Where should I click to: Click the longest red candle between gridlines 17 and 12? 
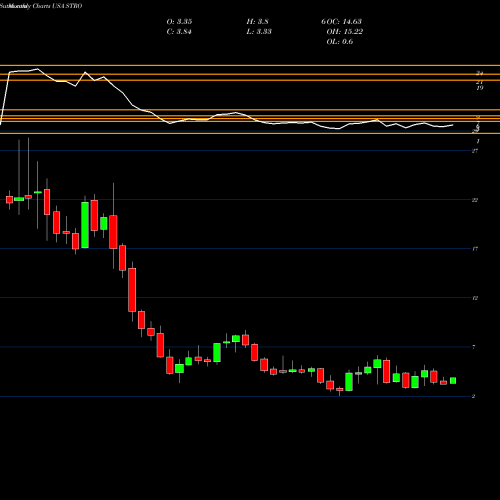[132, 290]
